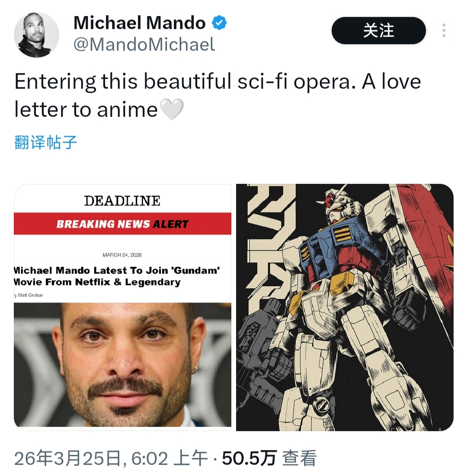The height and width of the screenshot is (476, 467).
Task: Click the face photo in Deadline image
Action: click(123, 365)
